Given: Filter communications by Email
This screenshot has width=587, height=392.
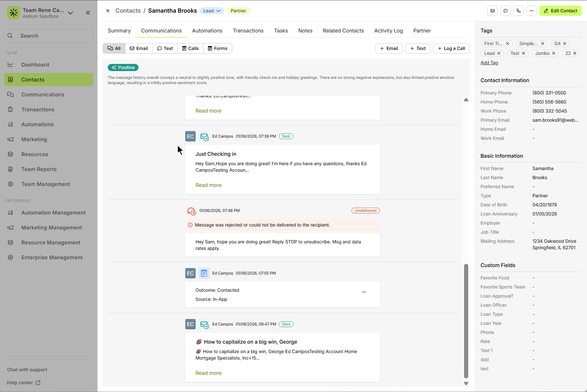Looking at the screenshot, I should click(139, 48).
